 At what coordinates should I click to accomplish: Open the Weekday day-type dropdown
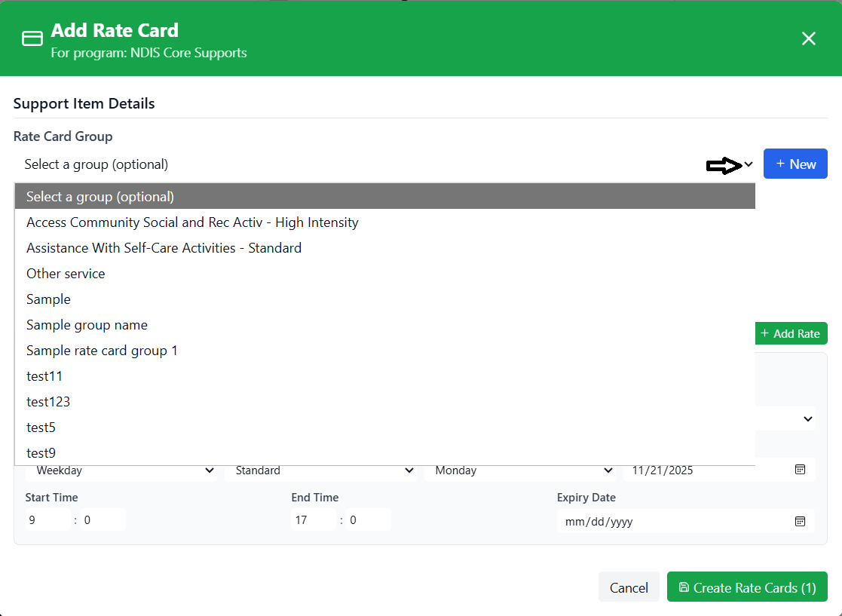[x=121, y=470]
